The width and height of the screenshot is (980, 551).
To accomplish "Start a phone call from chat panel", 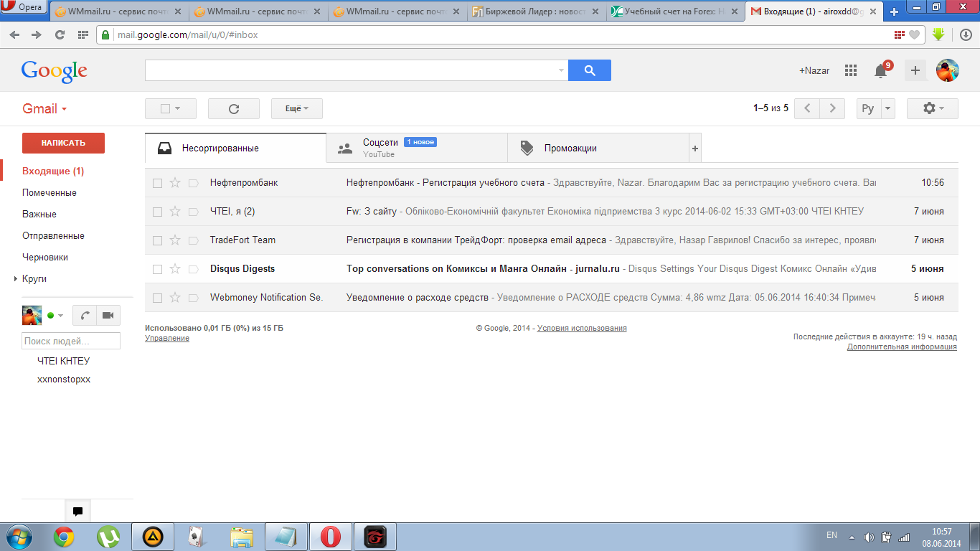I will [x=85, y=316].
